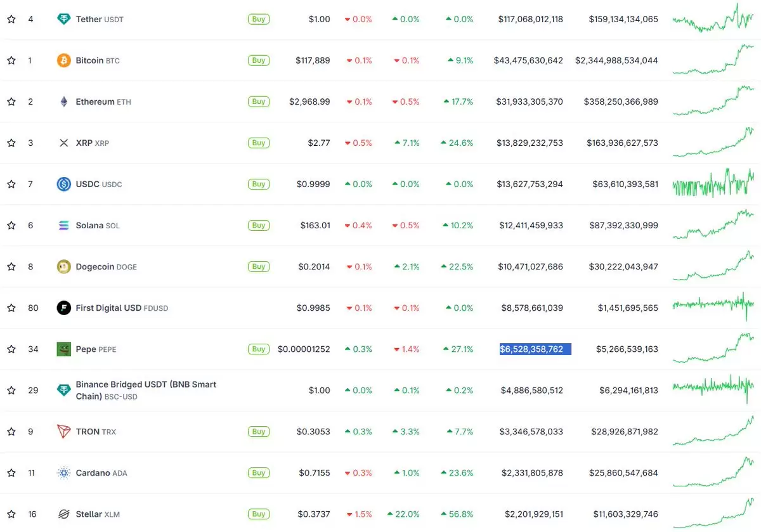Favorite Dogecoin with its star

point(11,266)
